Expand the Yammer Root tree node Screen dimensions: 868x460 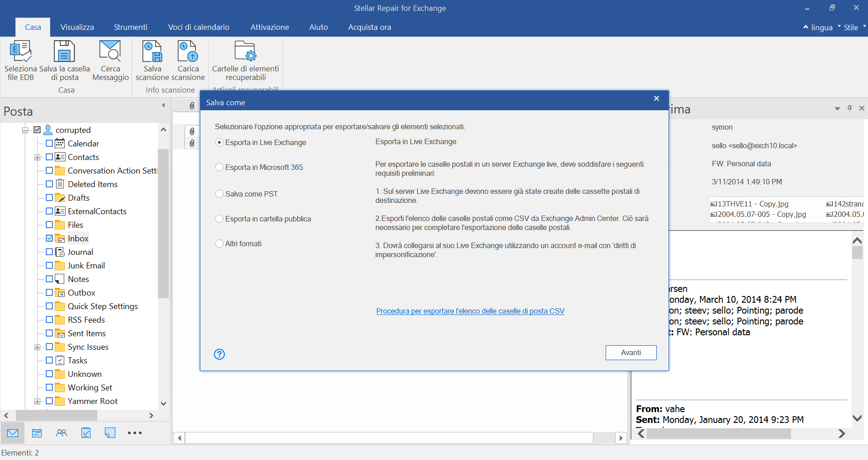coord(37,401)
